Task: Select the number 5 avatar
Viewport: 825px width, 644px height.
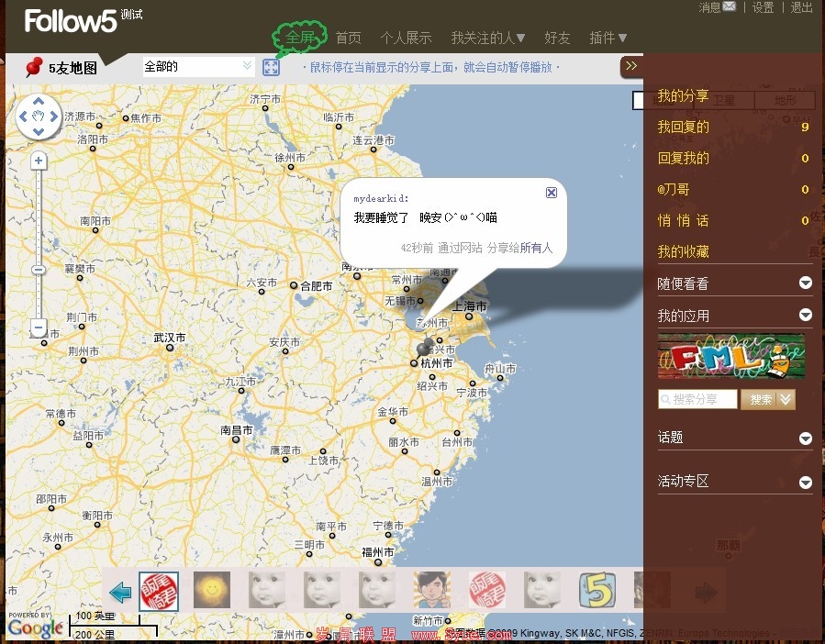Action: [x=597, y=590]
